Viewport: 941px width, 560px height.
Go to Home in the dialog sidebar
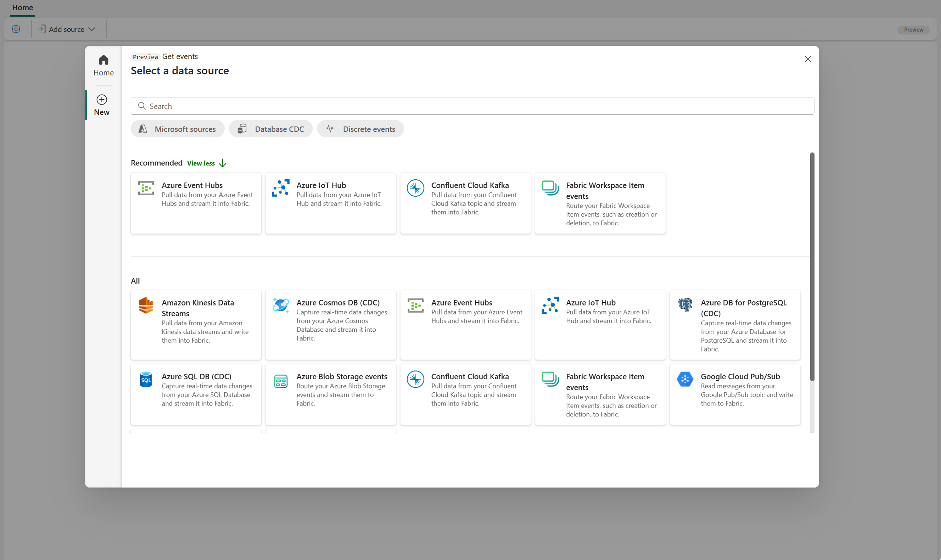click(x=103, y=66)
